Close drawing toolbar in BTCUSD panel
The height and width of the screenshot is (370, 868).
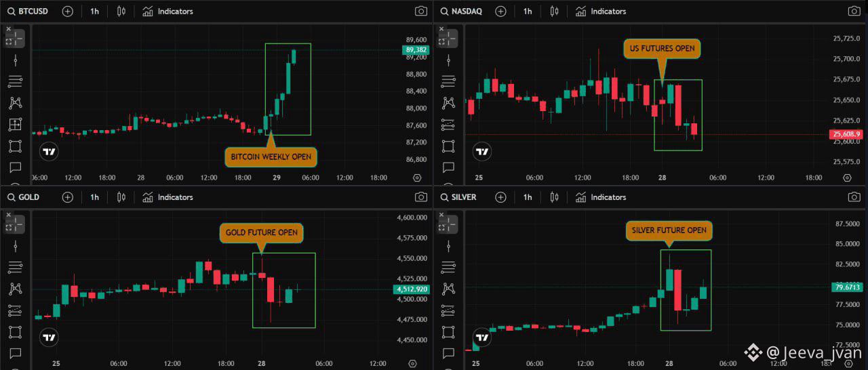[9, 29]
